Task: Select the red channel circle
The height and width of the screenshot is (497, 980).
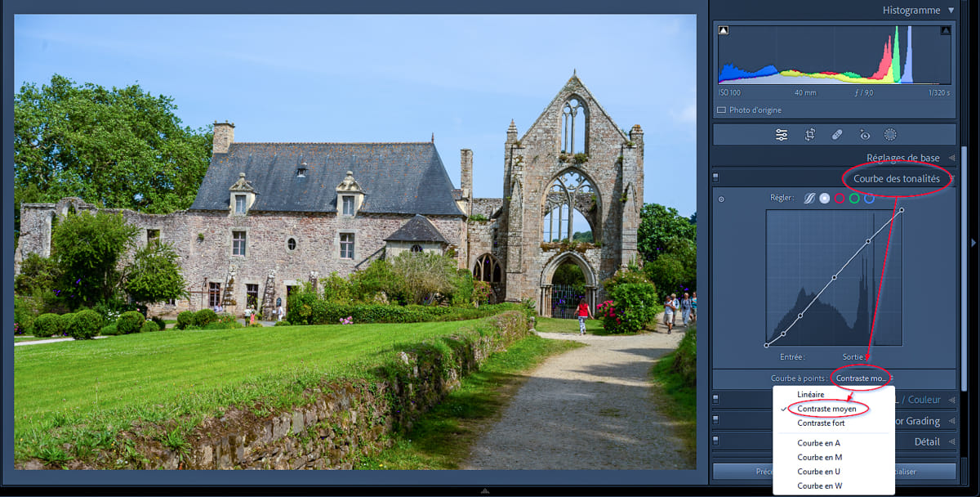Action: [x=840, y=198]
